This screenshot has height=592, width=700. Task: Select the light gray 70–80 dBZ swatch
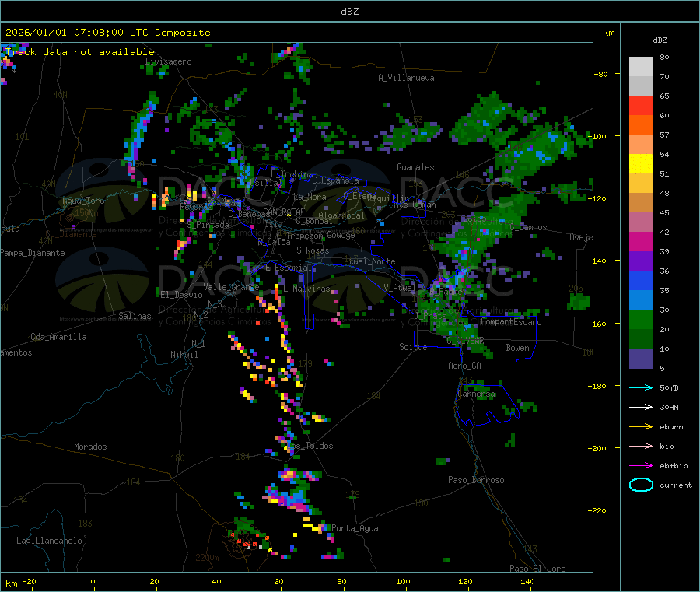tap(641, 67)
